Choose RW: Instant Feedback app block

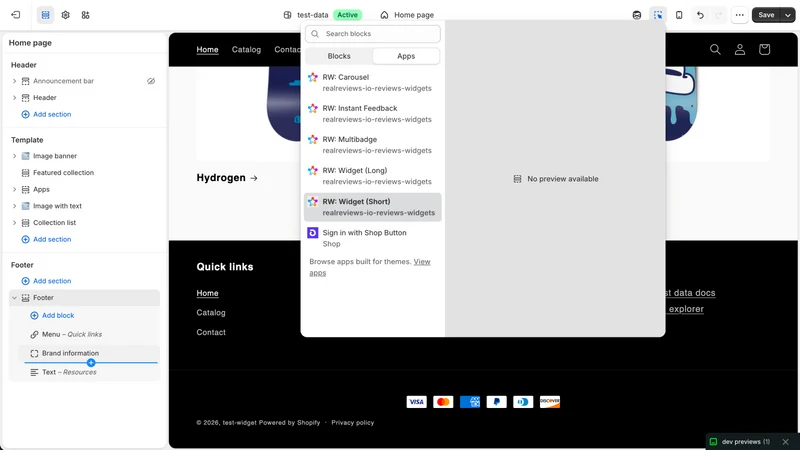click(x=372, y=114)
